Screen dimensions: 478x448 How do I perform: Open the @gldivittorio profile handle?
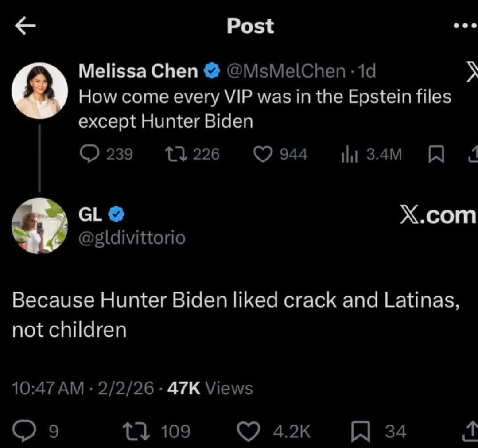coord(132,238)
